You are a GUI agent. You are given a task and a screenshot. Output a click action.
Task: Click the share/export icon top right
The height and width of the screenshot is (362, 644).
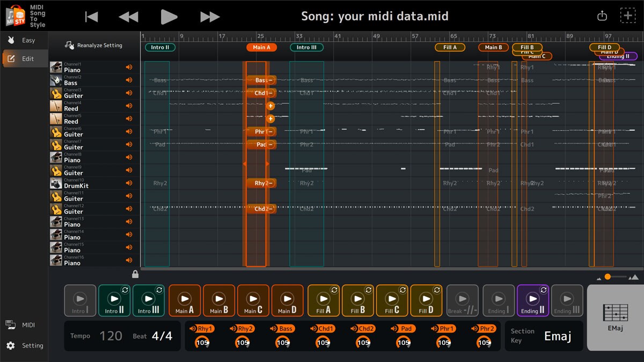[x=602, y=16]
